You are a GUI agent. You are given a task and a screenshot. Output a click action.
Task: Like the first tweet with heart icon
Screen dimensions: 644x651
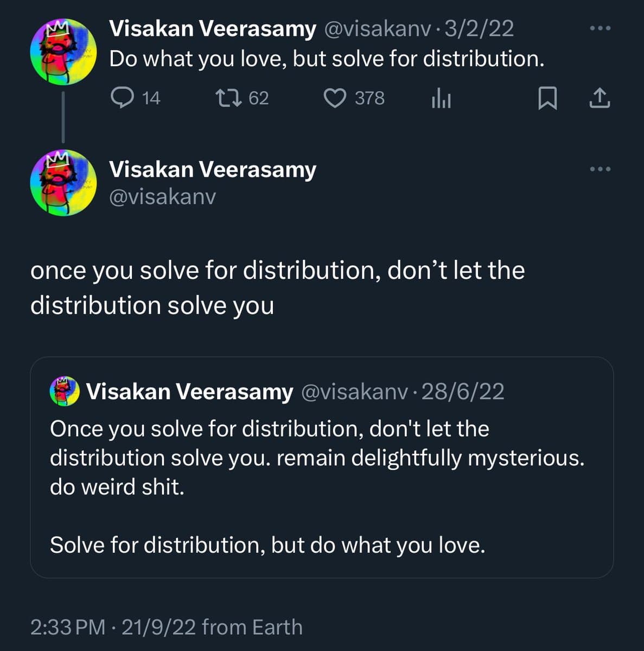point(335,98)
